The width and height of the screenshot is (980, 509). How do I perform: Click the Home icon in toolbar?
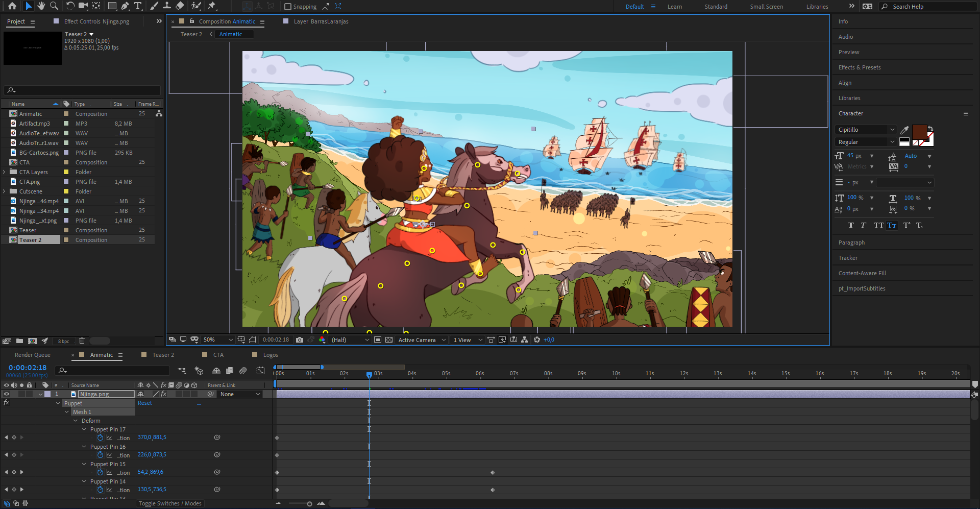12,6
